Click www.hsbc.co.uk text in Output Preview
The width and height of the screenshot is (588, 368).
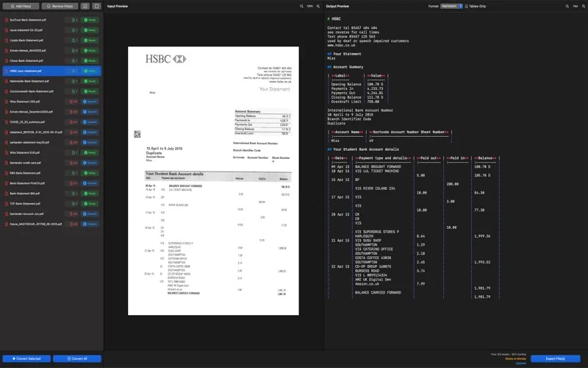click(x=341, y=45)
